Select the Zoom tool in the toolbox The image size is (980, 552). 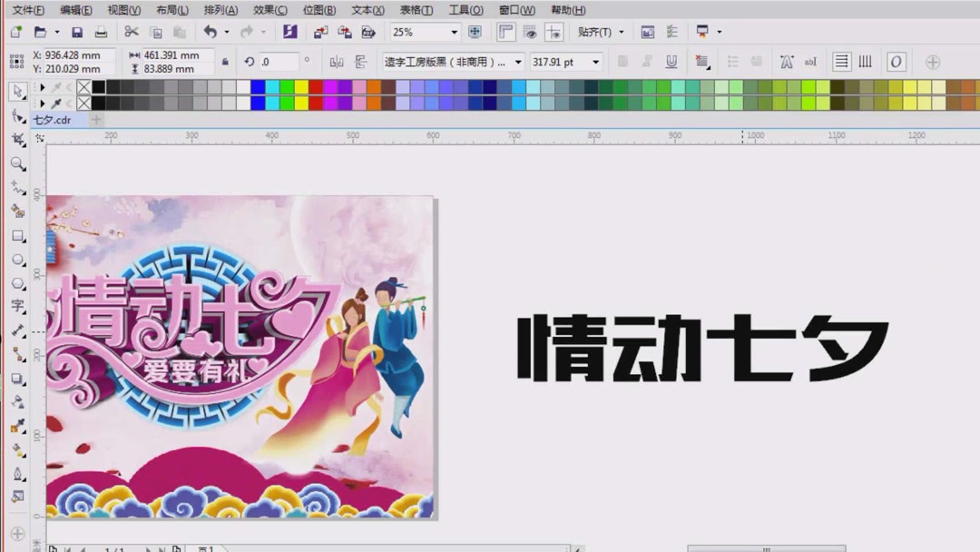click(18, 164)
